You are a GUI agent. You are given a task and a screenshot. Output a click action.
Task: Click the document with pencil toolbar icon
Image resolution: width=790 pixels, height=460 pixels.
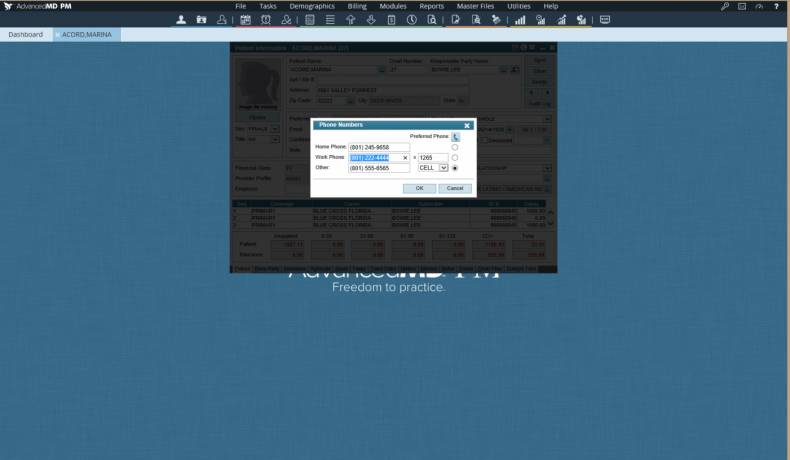click(455, 20)
